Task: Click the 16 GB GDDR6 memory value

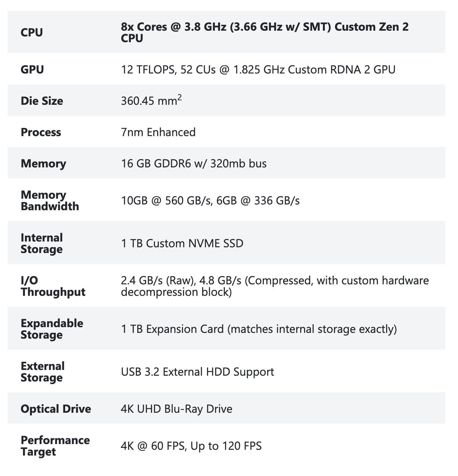Action: [194, 163]
